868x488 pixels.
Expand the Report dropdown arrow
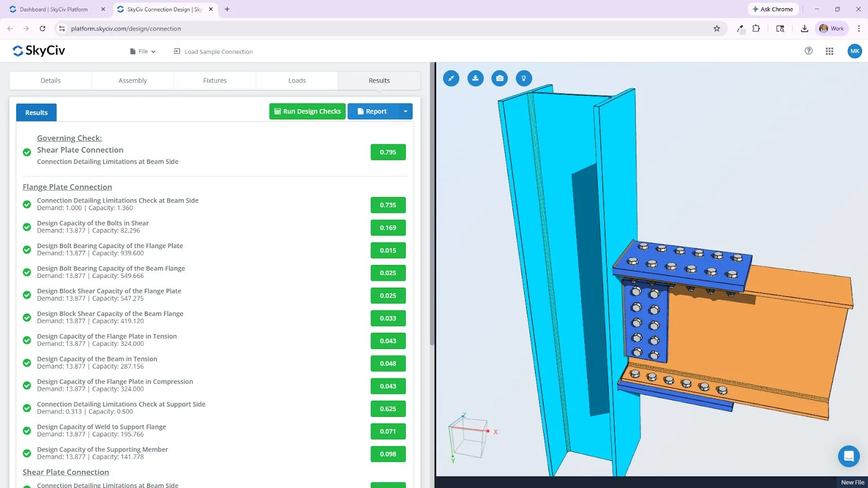(x=405, y=111)
